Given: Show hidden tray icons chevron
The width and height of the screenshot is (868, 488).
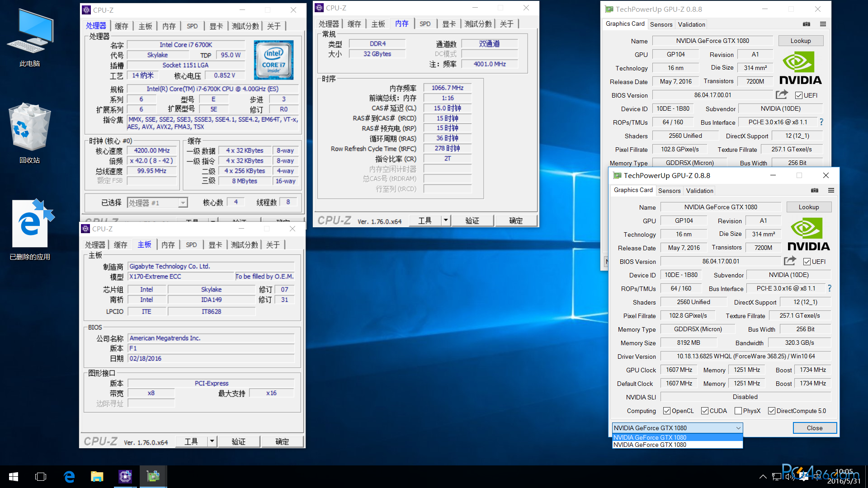Looking at the screenshot, I should coord(763,477).
